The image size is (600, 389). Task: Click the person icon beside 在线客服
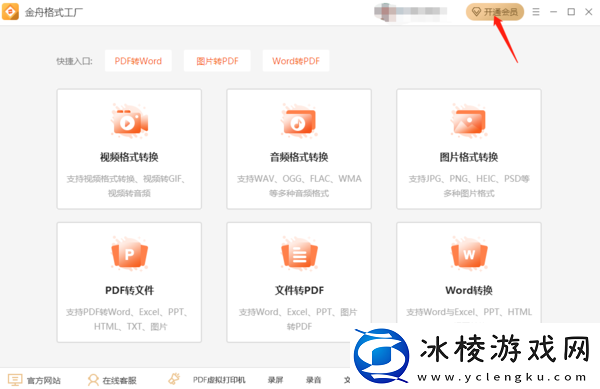93,380
